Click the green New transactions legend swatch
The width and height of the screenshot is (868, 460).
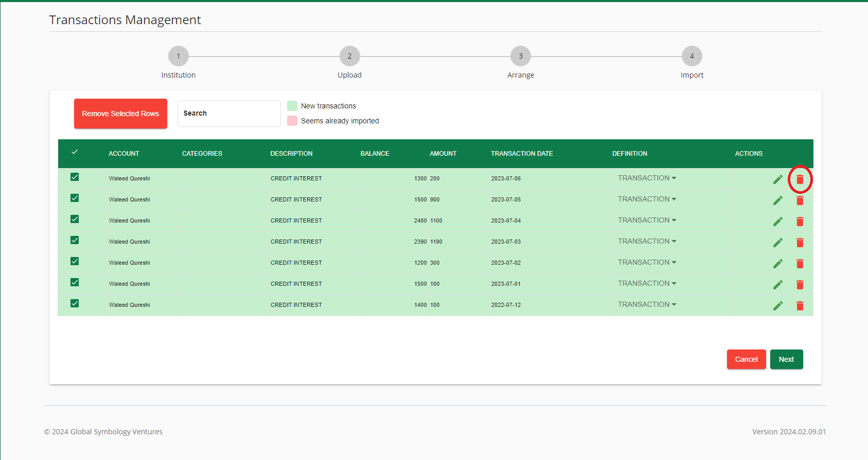[x=292, y=106]
